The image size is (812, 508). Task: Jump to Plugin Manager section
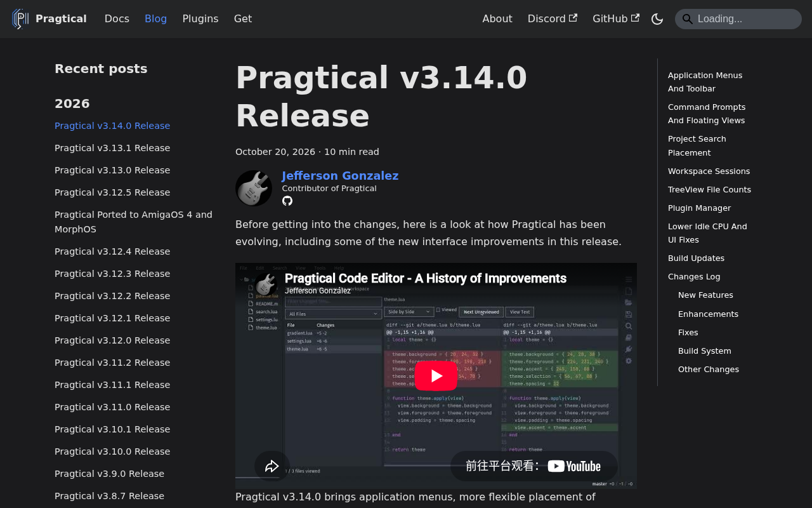(699, 208)
